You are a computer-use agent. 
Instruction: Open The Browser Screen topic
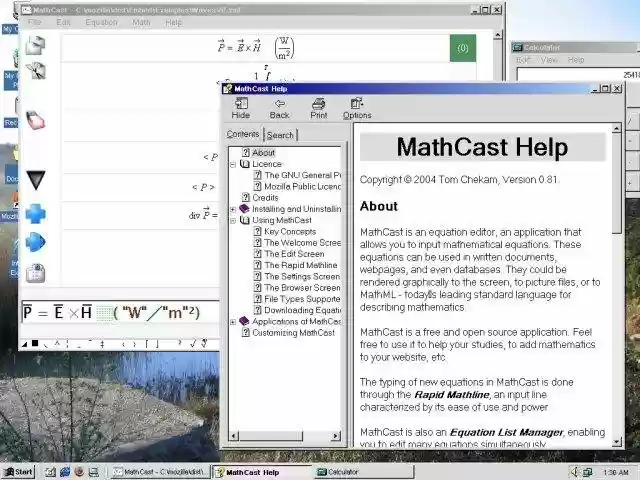[x=302, y=288]
